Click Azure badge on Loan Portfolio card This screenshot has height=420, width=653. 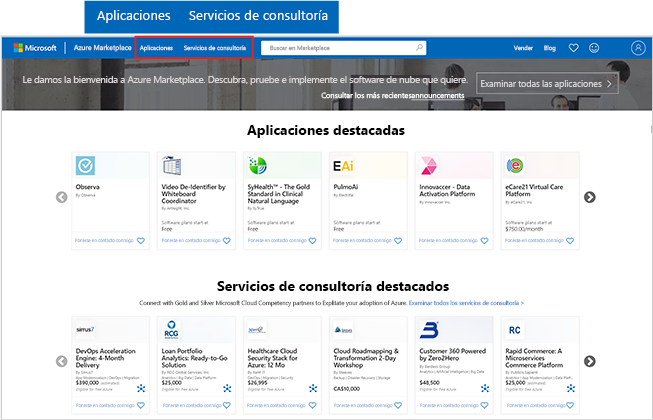(x=227, y=388)
